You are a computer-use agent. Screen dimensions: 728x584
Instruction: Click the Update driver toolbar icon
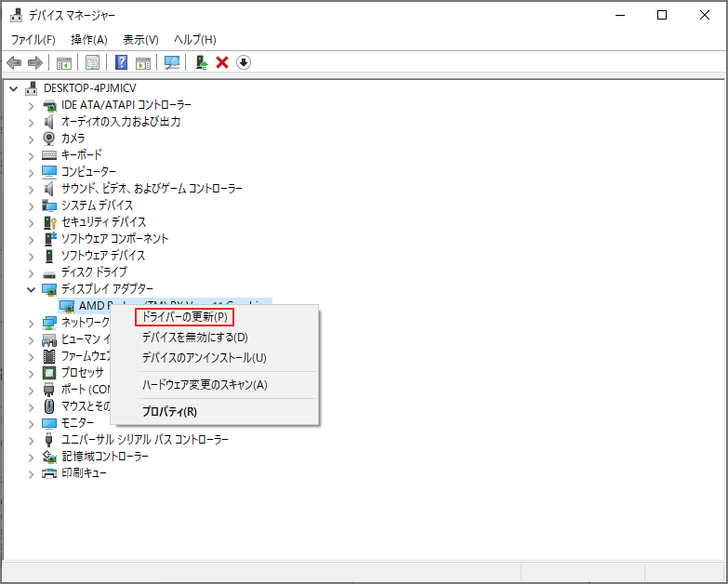(x=201, y=62)
